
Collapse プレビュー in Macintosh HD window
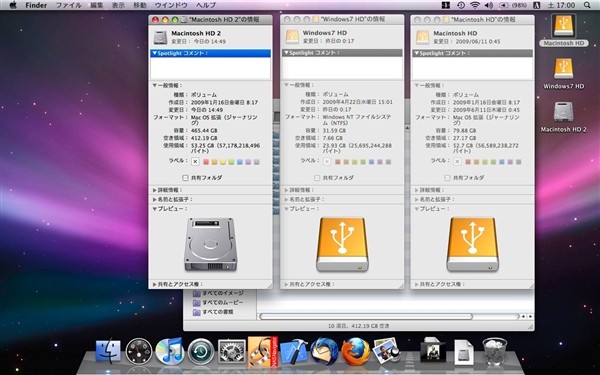point(417,209)
